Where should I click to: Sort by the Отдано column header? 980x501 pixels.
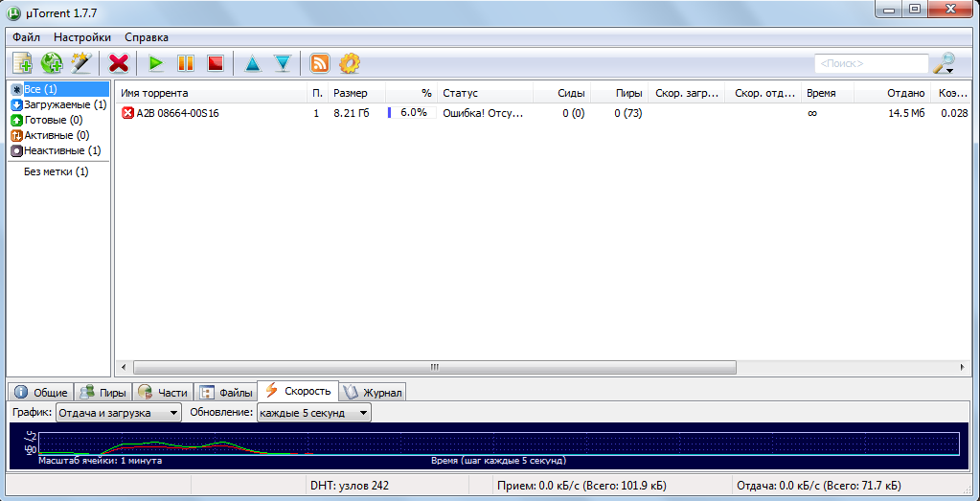coord(893,93)
